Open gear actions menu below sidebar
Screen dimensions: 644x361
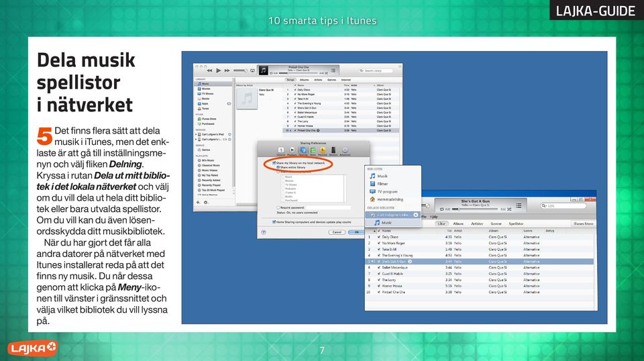pyautogui.click(x=206, y=203)
